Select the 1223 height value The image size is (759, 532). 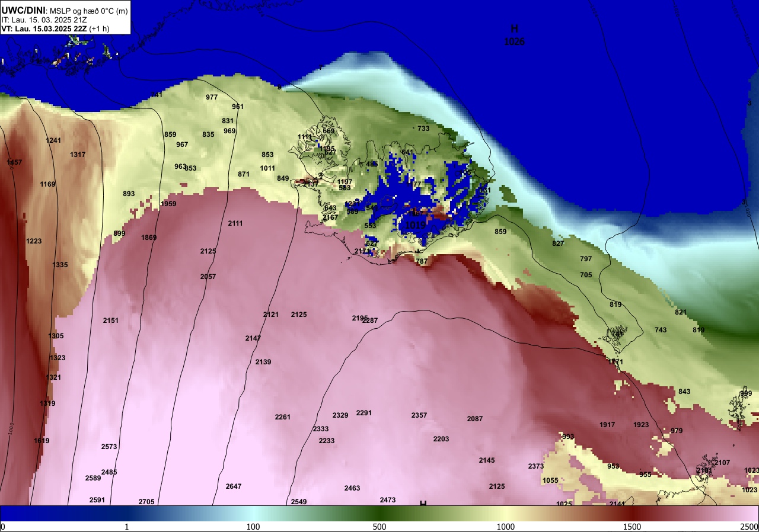[x=34, y=241]
